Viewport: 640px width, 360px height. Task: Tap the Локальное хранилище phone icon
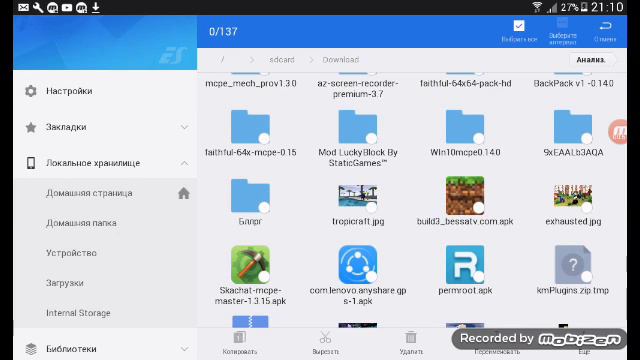tap(31, 163)
